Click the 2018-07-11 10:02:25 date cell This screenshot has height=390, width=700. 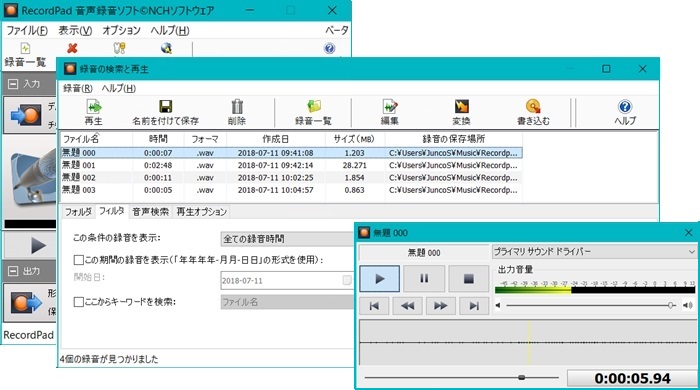tap(275, 178)
